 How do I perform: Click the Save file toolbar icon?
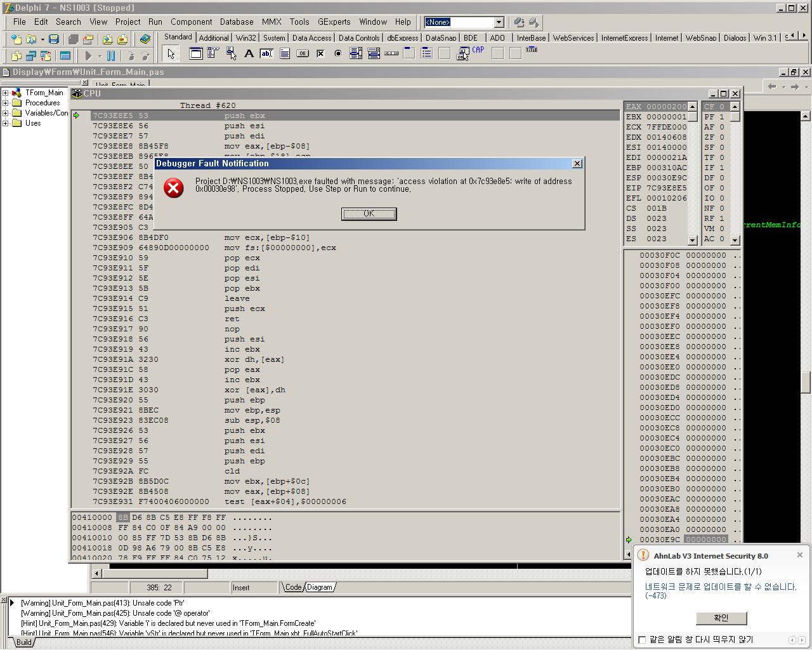pyautogui.click(x=54, y=39)
